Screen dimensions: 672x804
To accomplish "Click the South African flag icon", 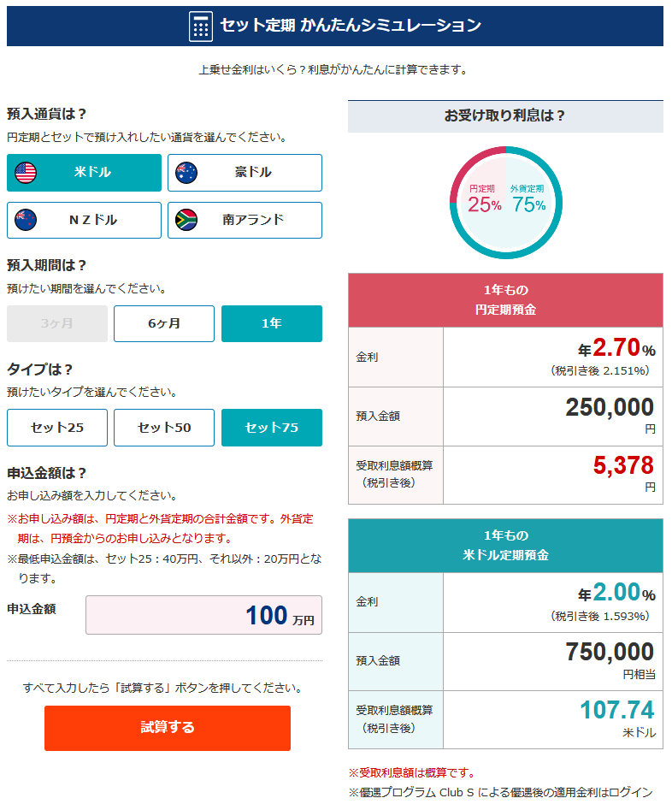I will pos(186,221).
